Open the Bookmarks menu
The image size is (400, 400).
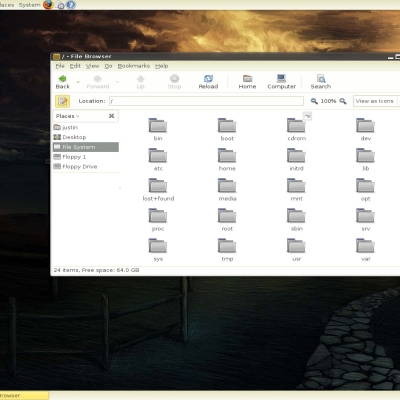tap(134, 66)
